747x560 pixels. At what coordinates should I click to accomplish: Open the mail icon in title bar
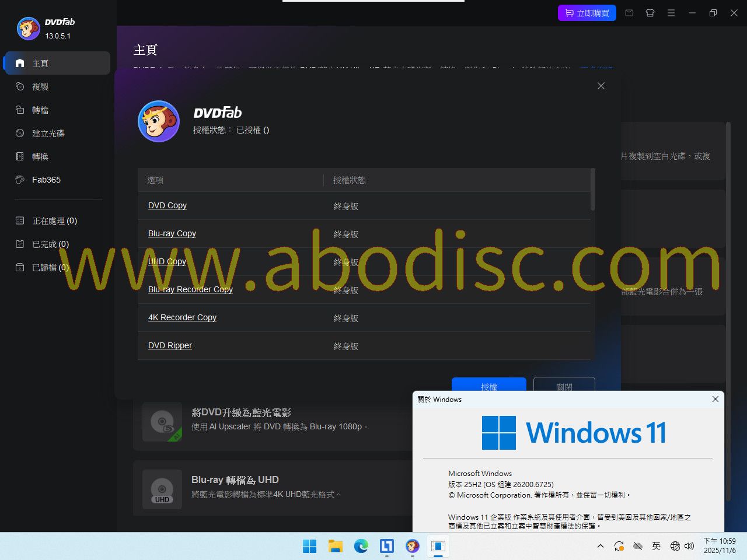coord(629,13)
